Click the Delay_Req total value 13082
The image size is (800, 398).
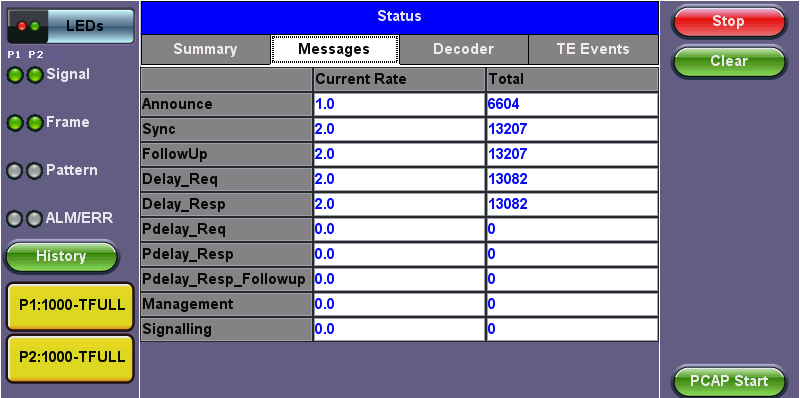[x=572, y=180]
